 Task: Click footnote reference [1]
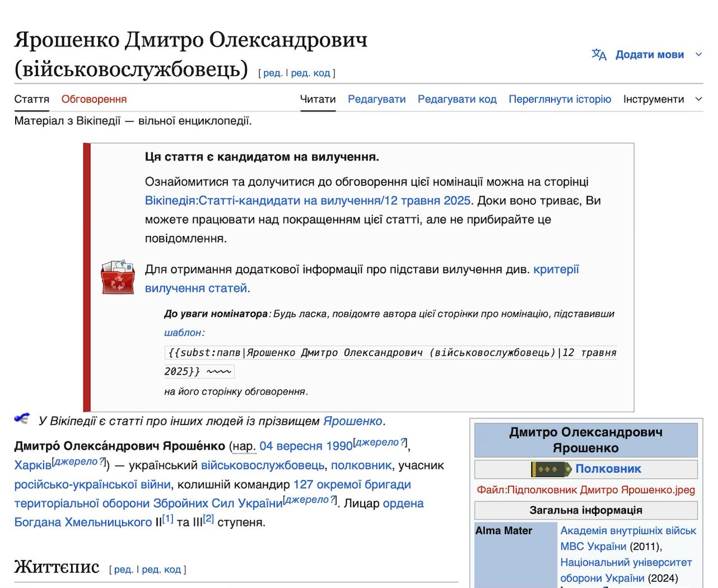click(168, 519)
